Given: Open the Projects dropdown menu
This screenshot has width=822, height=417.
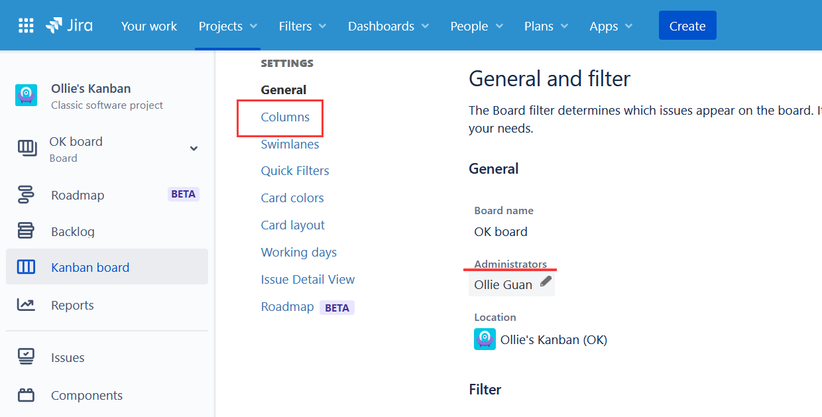Looking at the screenshot, I should 228,26.
